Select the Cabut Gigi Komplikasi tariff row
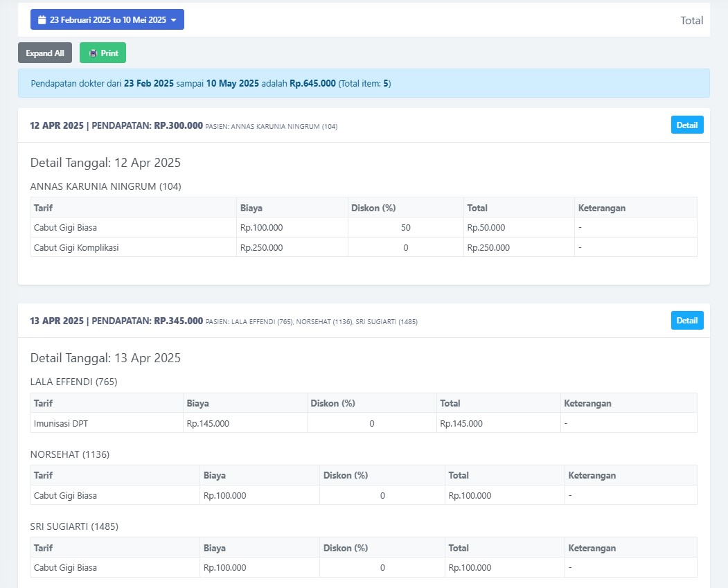This screenshot has height=588, width=728. pos(76,247)
